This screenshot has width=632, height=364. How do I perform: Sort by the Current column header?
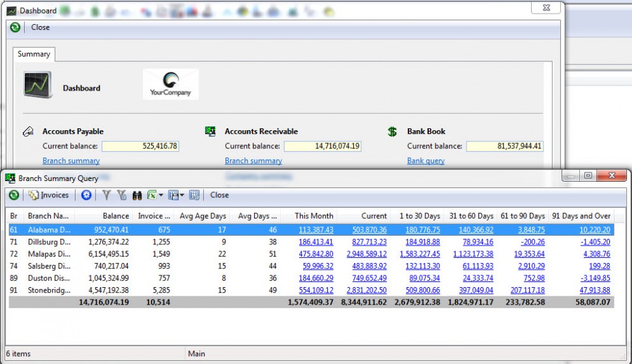click(x=364, y=216)
